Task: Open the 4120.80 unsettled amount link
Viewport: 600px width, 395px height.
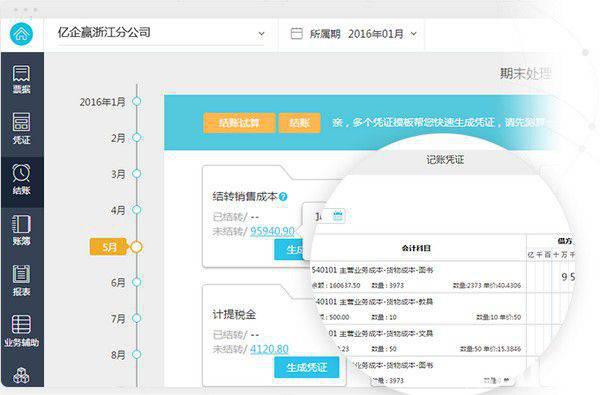Action: coord(269,349)
